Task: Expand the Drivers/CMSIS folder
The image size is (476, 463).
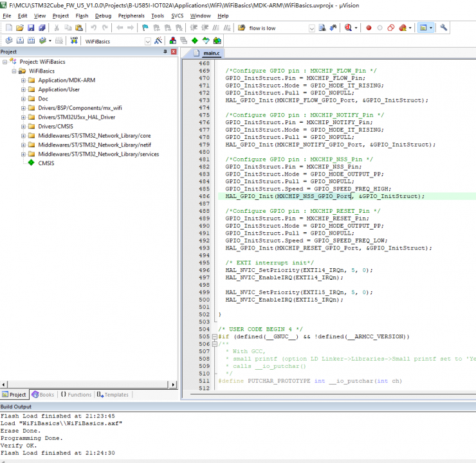Action: click(23, 127)
